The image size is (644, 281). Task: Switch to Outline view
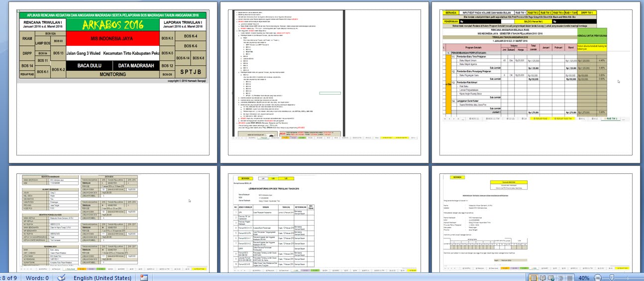pyautogui.click(x=560, y=278)
